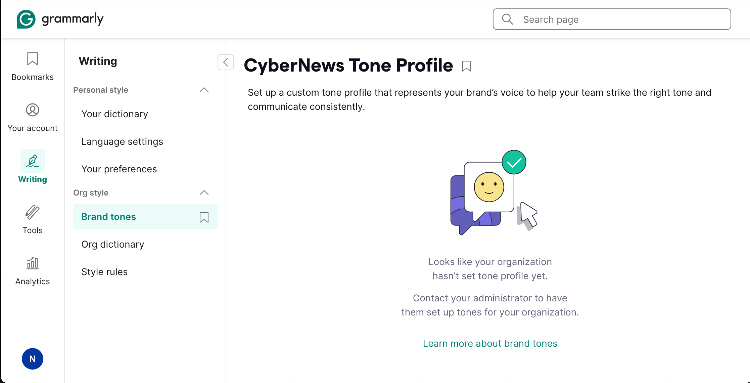
Task: Bookmark the CyberNews Tone Profile page
Action: tap(466, 66)
